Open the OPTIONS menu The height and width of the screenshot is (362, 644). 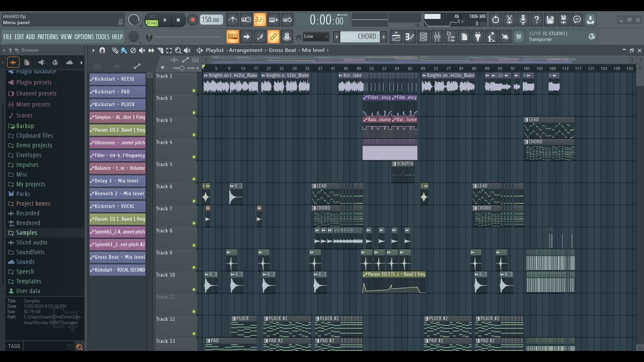click(84, 37)
